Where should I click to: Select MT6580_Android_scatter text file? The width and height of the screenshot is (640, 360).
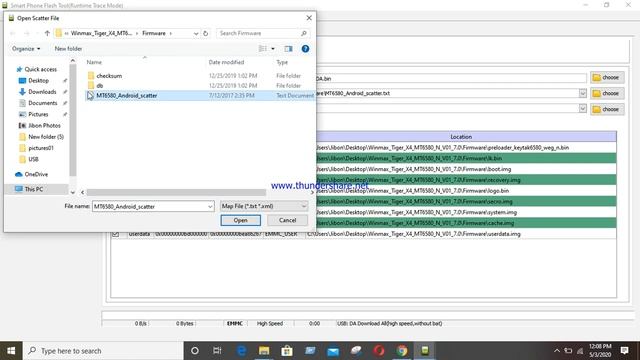[127, 96]
